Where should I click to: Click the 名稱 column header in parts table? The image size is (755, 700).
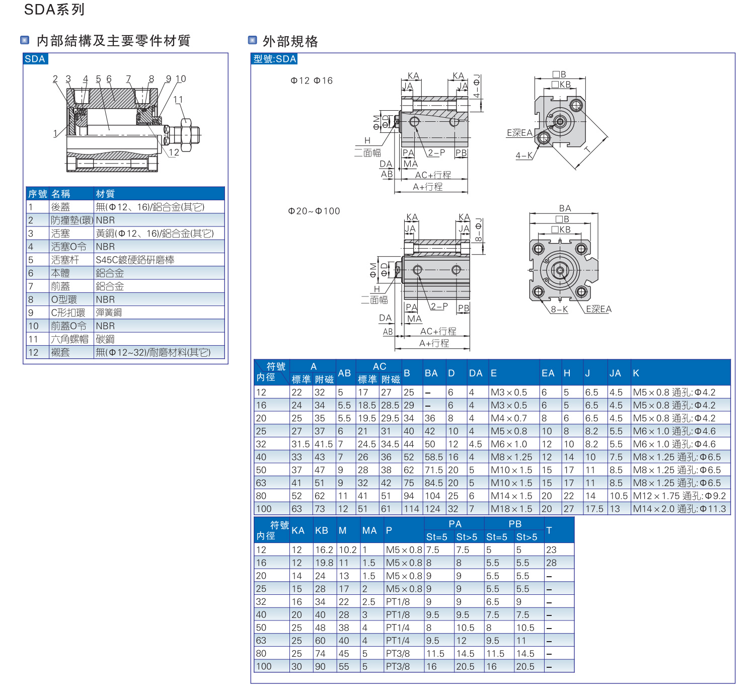tap(61, 194)
